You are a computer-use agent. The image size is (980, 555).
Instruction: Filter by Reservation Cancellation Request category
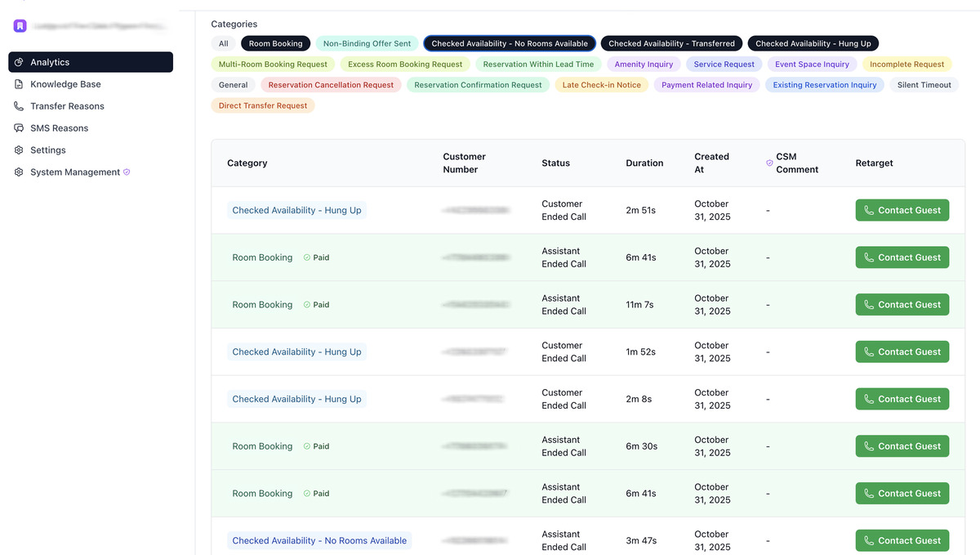(x=331, y=85)
